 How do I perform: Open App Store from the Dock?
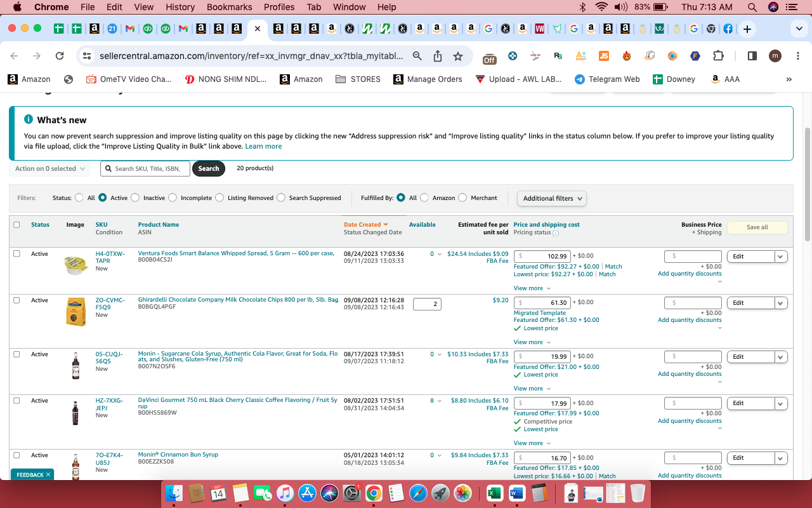point(307,493)
